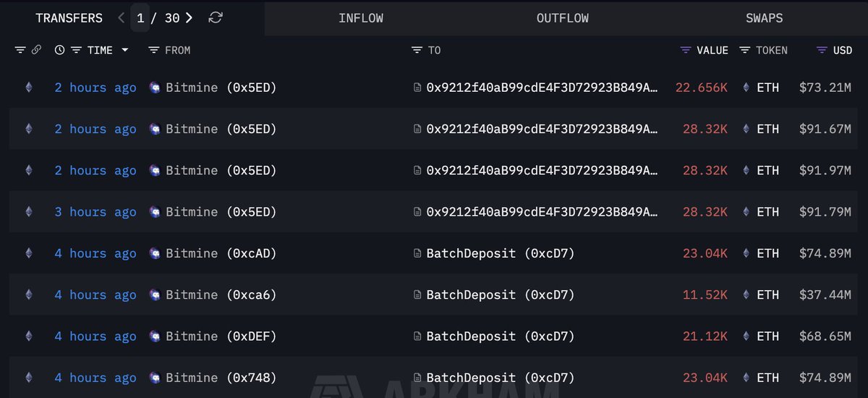
Task: Refresh the transfers list
Action: click(x=215, y=18)
